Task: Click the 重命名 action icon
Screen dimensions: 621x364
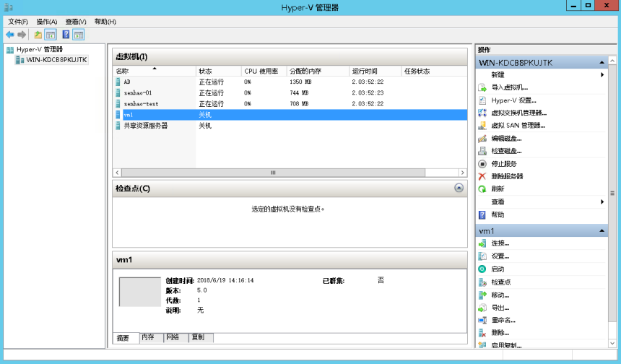Action: pyautogui.click(x=482, y=320)
